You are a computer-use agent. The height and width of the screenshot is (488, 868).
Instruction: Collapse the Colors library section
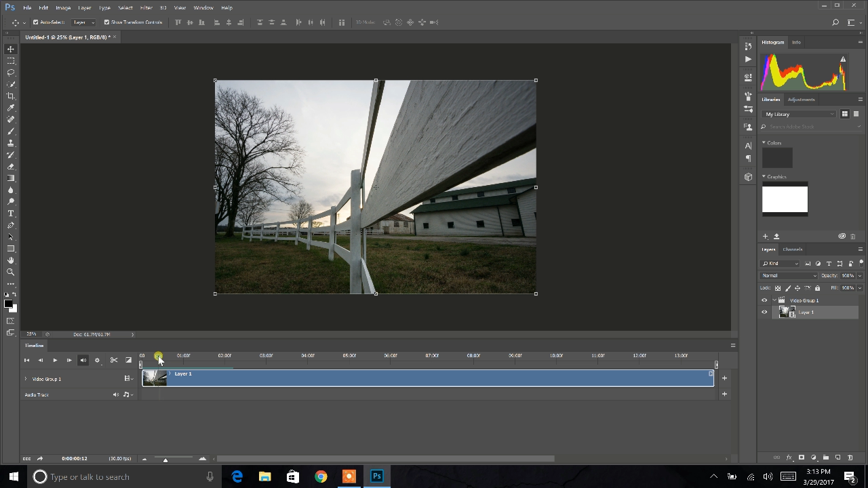764,143
